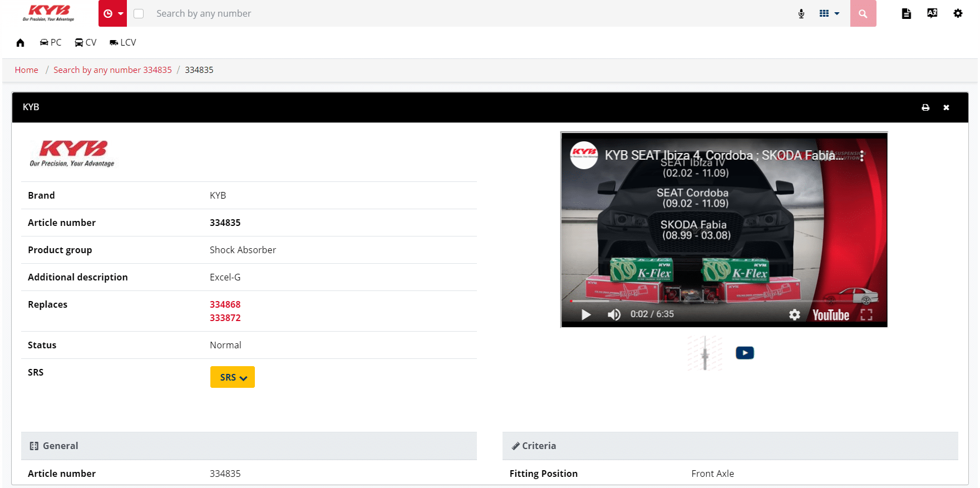Image resolution: width=980 pixels, height=488 pixels.
Task: Play the KYB YouTube video
Action: point(585,314)
